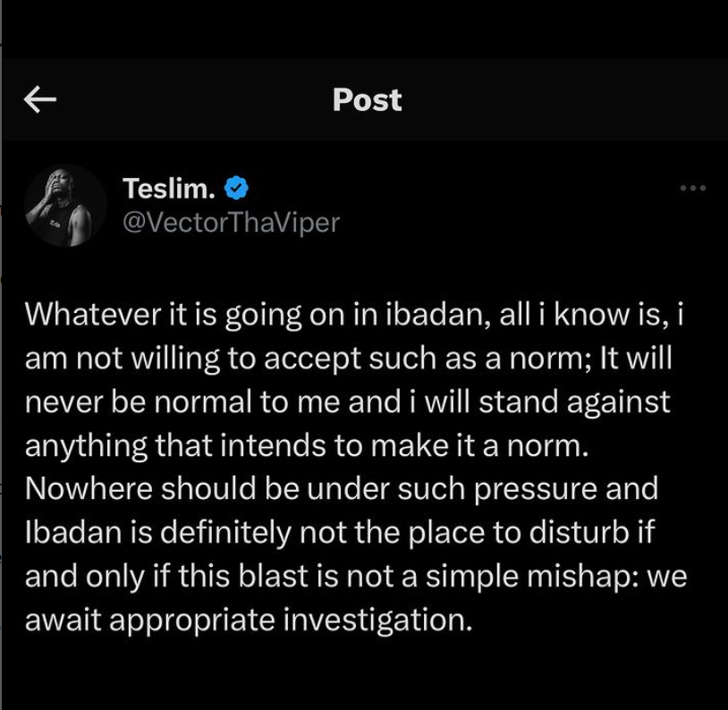Screen dimensions: 728x710
Task: Click the blue verified badge
Action: coord(237,189)
